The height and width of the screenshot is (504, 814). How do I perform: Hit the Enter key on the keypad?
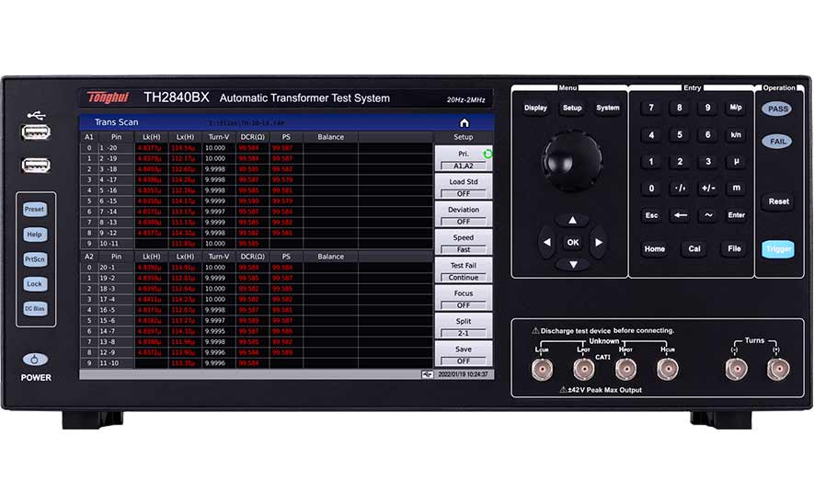coord(736,215)
